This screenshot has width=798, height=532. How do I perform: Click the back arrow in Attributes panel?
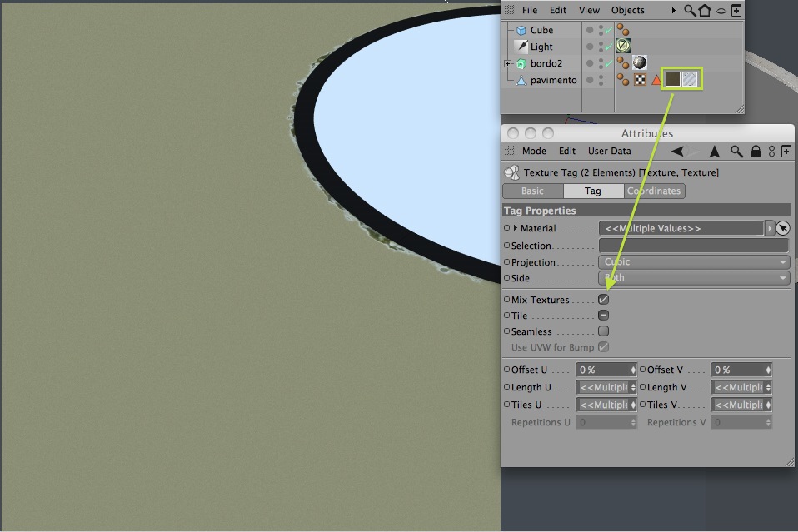click(677, 151)
